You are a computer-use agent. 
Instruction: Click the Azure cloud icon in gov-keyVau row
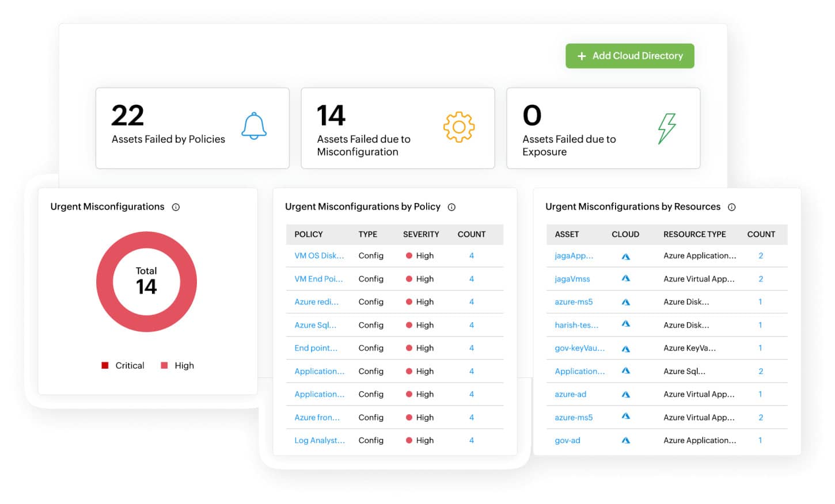(625, 349)
